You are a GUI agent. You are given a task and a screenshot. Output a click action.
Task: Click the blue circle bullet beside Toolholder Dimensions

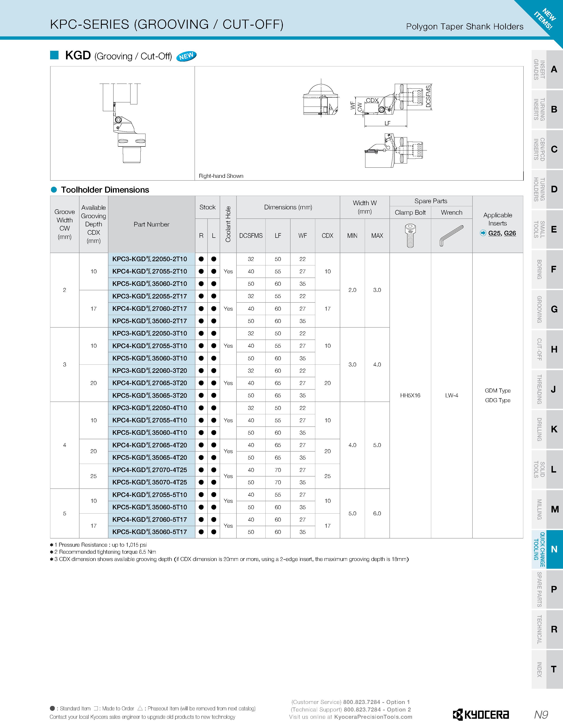[x=54, y=190]
